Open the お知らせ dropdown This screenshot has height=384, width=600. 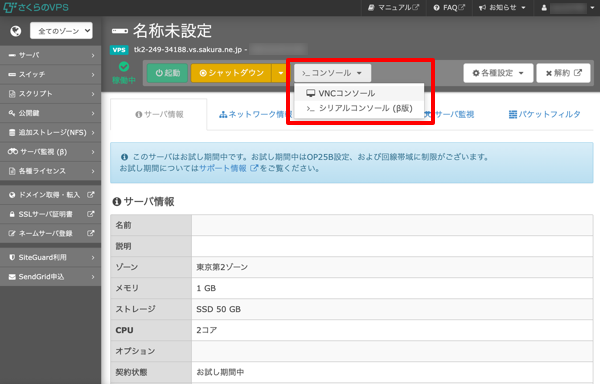pos(502,8)
